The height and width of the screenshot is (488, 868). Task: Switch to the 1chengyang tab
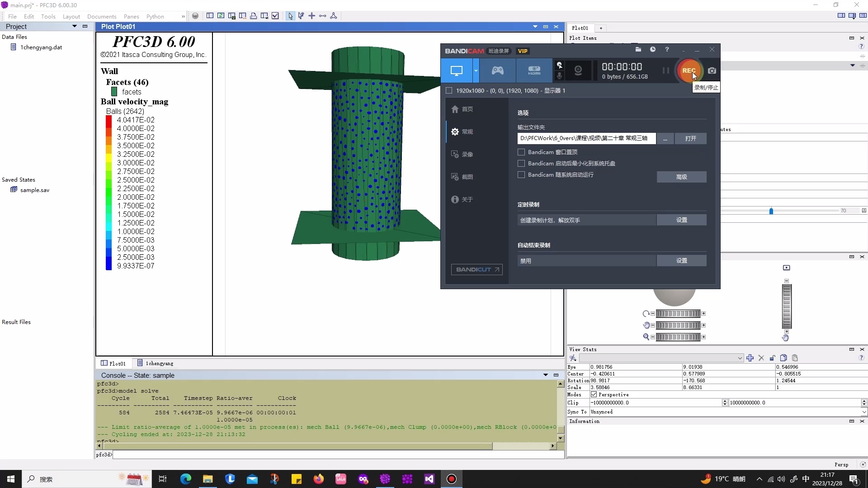(155, 363)
